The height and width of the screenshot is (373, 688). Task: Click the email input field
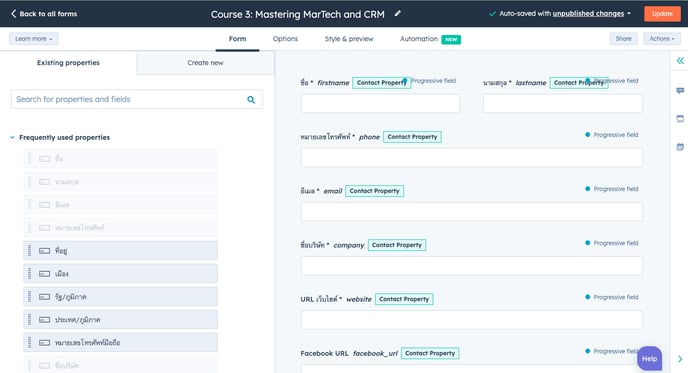(471, 212)
